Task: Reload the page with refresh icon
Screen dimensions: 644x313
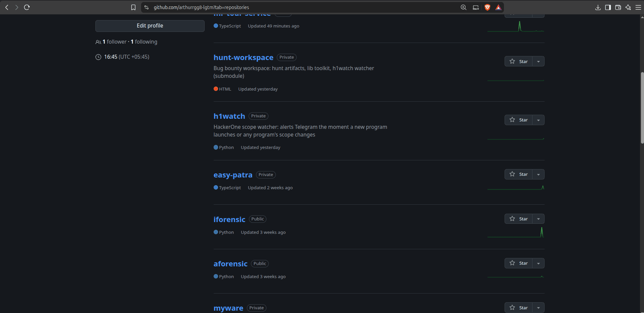Action: 27,7
